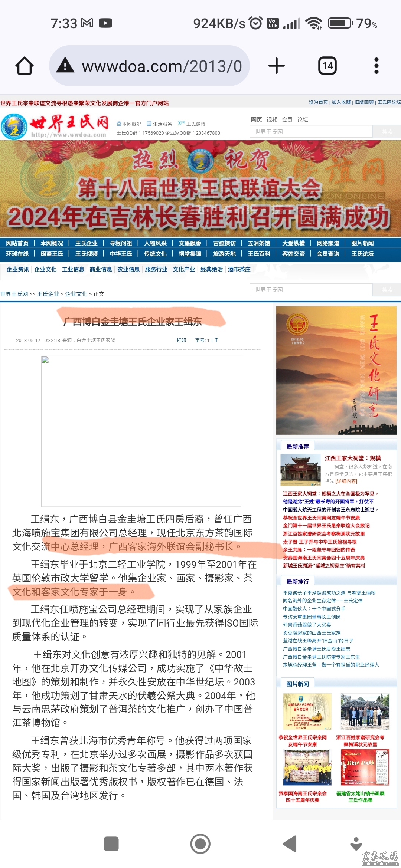Open 贺泰国海南王氏宗亲会 photo thumbnail
401x868 pixels.
click(x=307, y=767)
